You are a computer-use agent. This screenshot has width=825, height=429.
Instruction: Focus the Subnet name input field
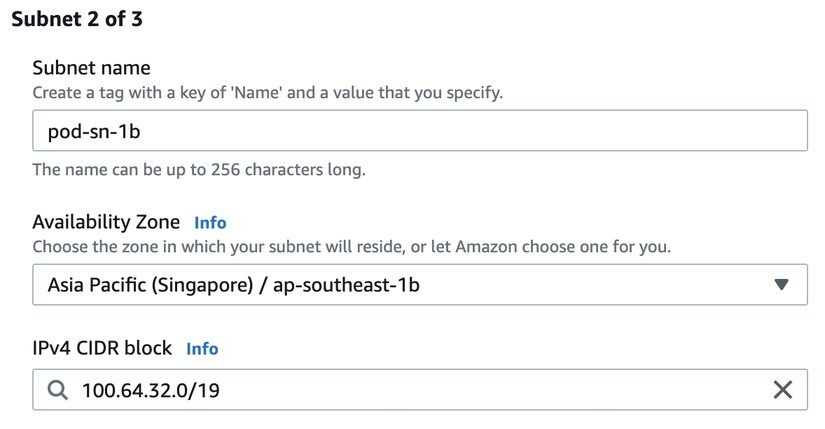419,131
